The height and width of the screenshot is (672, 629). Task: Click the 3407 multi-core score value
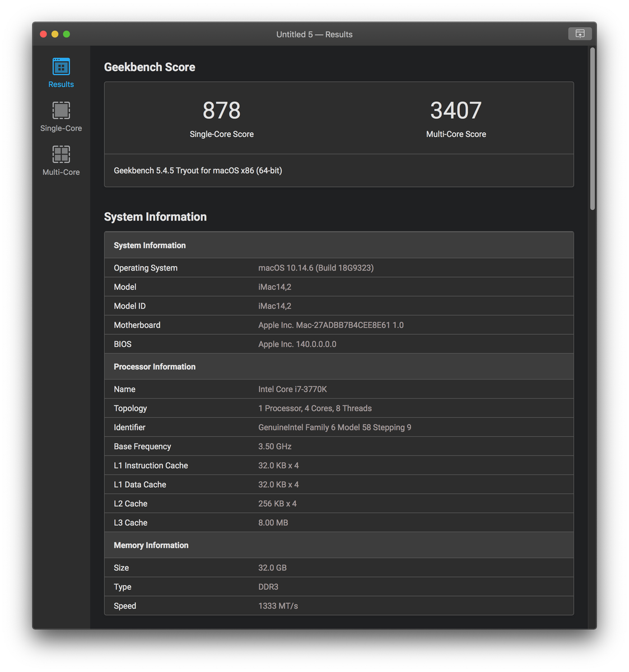pyautogui.click(x=456, y=110)
